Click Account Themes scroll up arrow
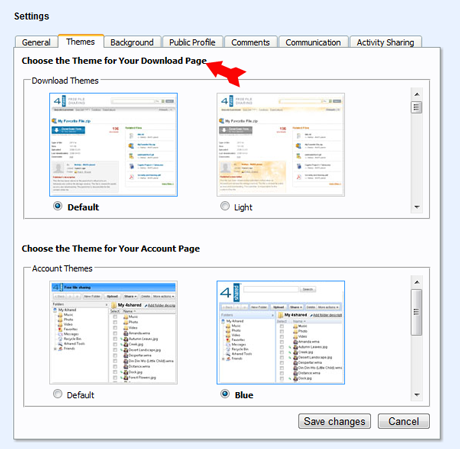This screenshot has width=460, height=449. pos(417,282)
